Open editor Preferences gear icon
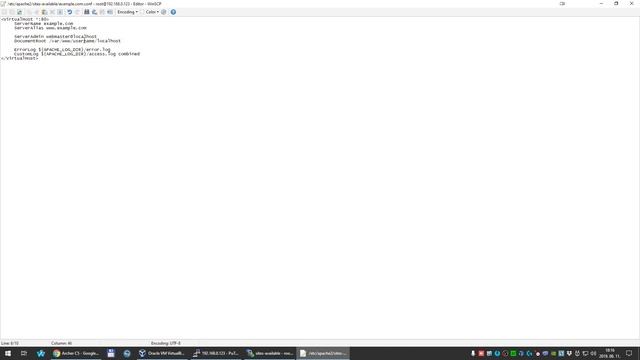 click(x=164, y=12)
